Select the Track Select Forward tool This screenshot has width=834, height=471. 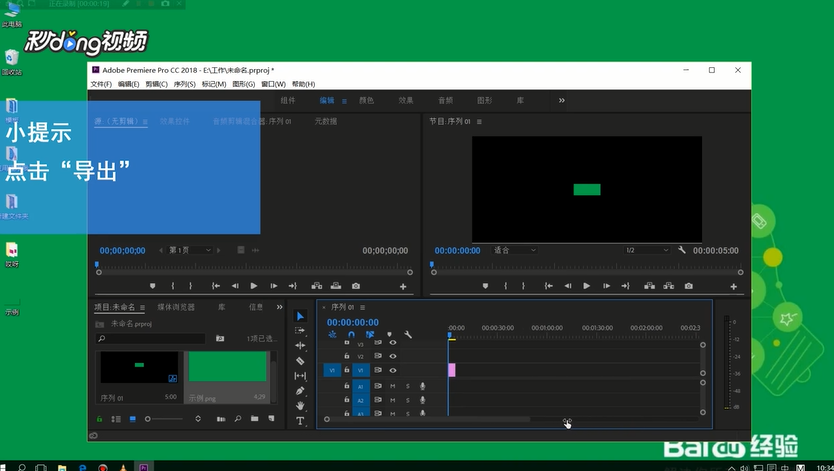point(300,331)
